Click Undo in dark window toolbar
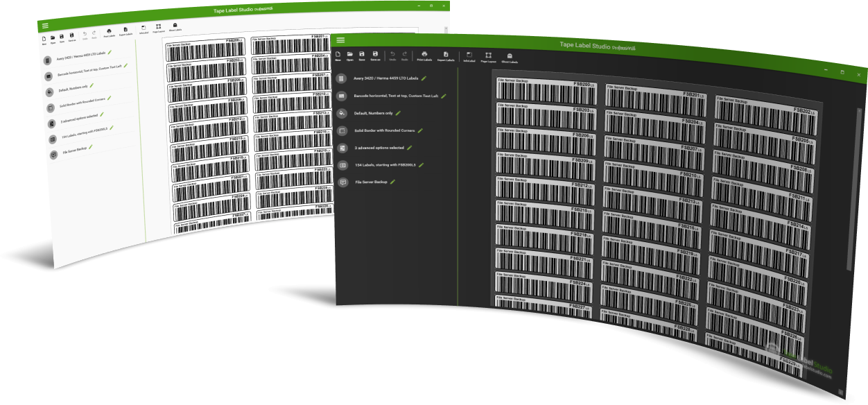Image resolution: width=868 pixels, height=405 pixels. [x=392, y=56]
